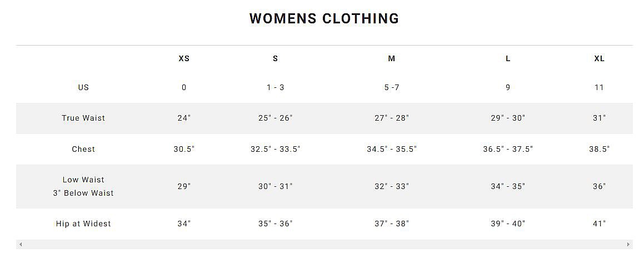644x263 pixels.
Task: Click the 30" - 31" low waist cell
Action: 275,186
